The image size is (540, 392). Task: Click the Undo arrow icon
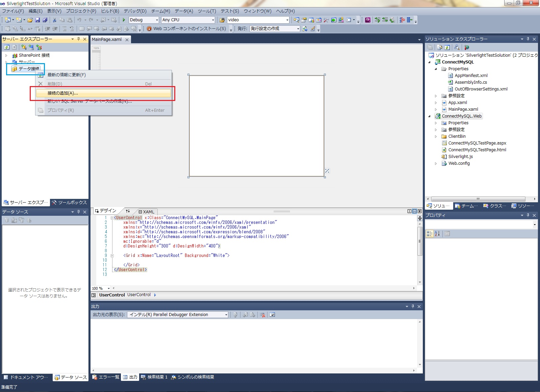coord(79,20)
